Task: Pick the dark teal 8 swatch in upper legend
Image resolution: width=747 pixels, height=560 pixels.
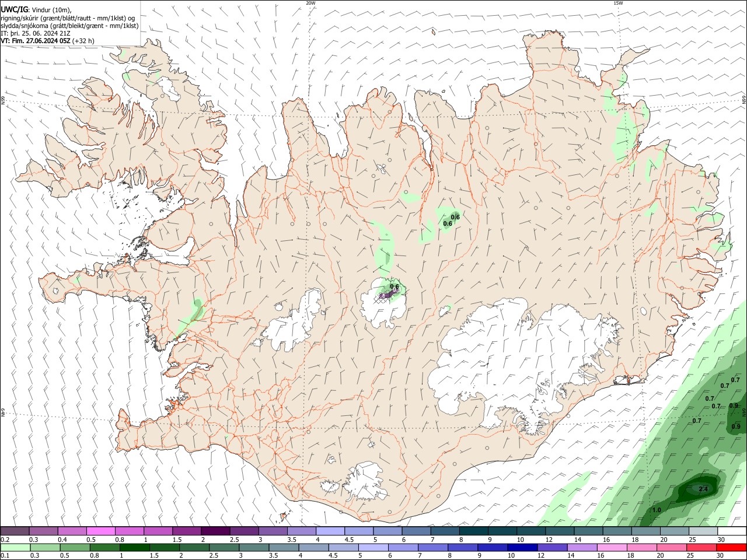Action: coord(474,531)
